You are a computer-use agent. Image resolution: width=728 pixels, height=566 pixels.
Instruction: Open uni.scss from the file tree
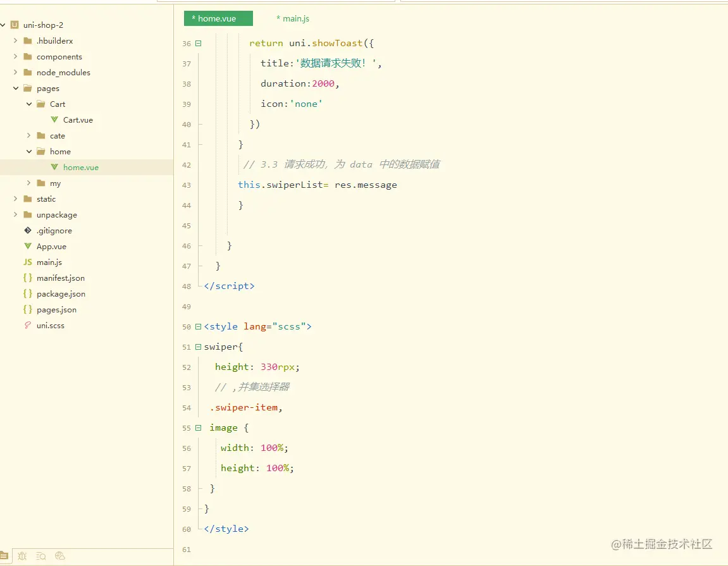[51, 325]
